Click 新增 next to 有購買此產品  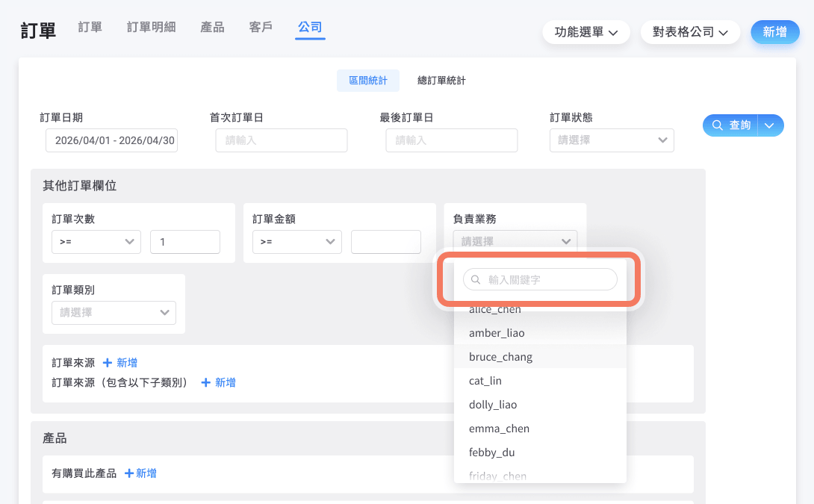140,473
